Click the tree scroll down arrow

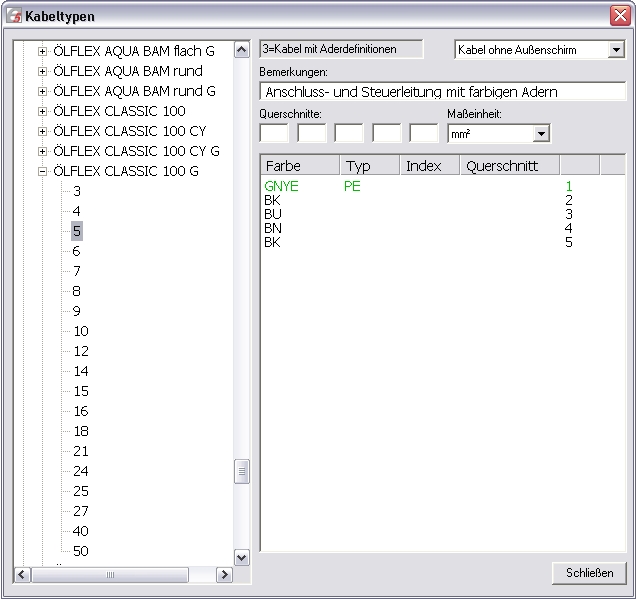coord(242,558)
